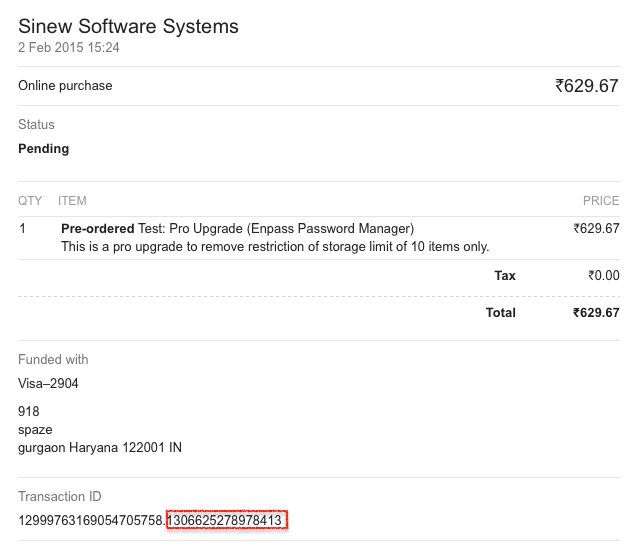Screen dimensions: 636x551
Task: Click the ITEM column header
Action: 72,201
